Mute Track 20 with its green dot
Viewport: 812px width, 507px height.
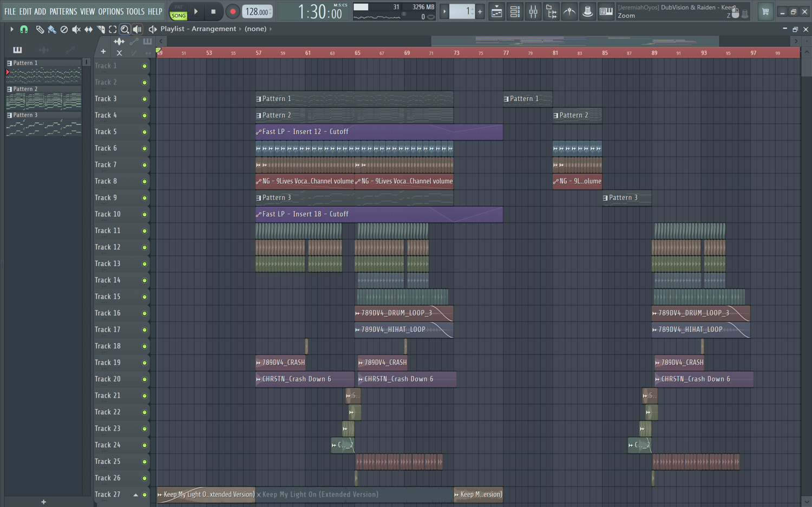pyautogui.click(x=145, y=379)
